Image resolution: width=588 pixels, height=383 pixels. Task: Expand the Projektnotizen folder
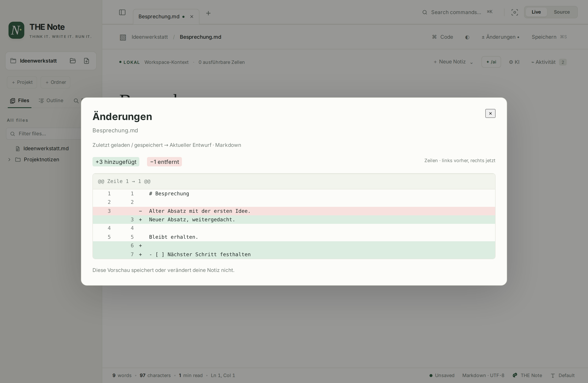(x=9, y=159)
